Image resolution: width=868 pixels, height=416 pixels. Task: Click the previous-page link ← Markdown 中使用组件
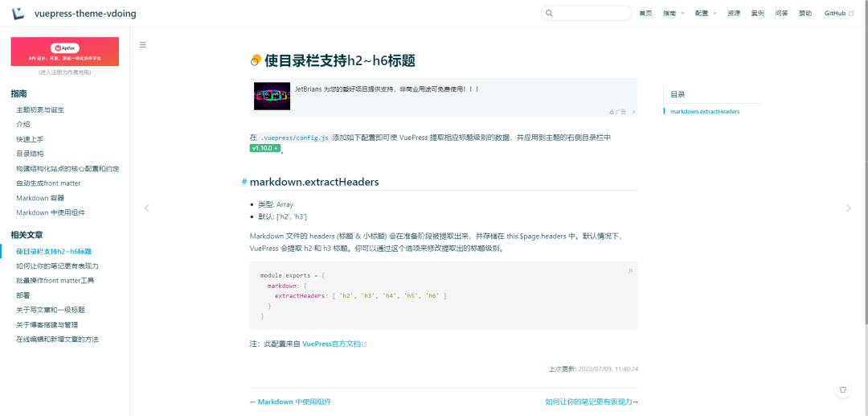pos(291,402)
